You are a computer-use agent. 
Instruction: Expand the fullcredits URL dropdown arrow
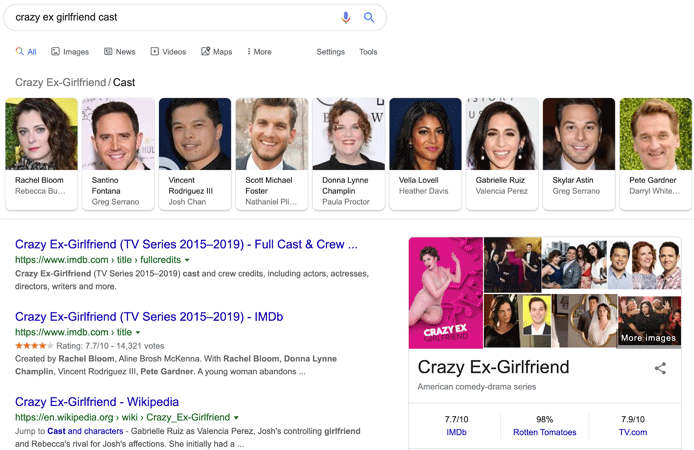pyautogui.click(x=187, y=260)
